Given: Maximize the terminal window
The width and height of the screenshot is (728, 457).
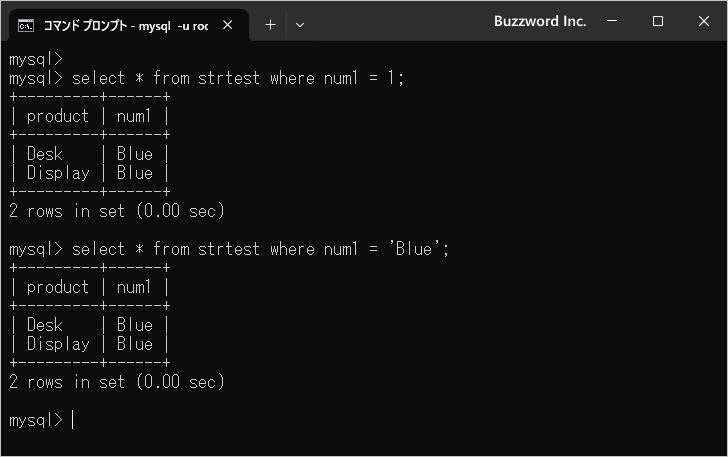Looking at the screenshot, I should (657, 21).
